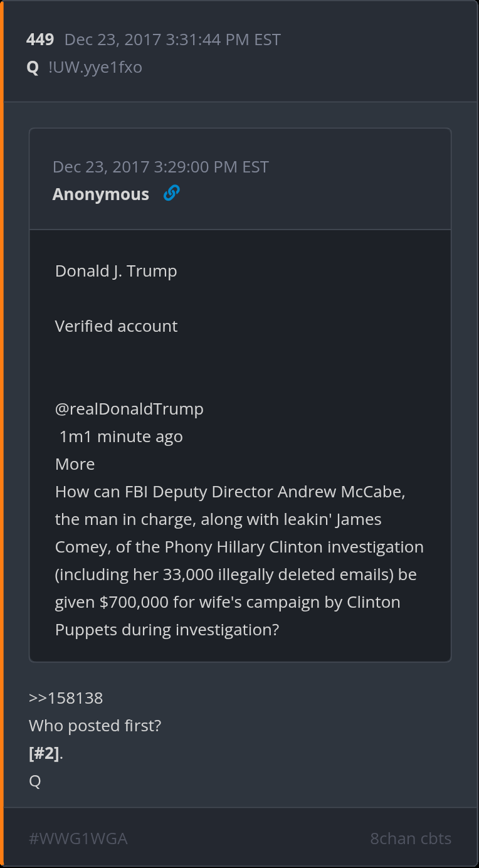
Task: Click the Donald J. Trump name line
Action: pos(116,271)
